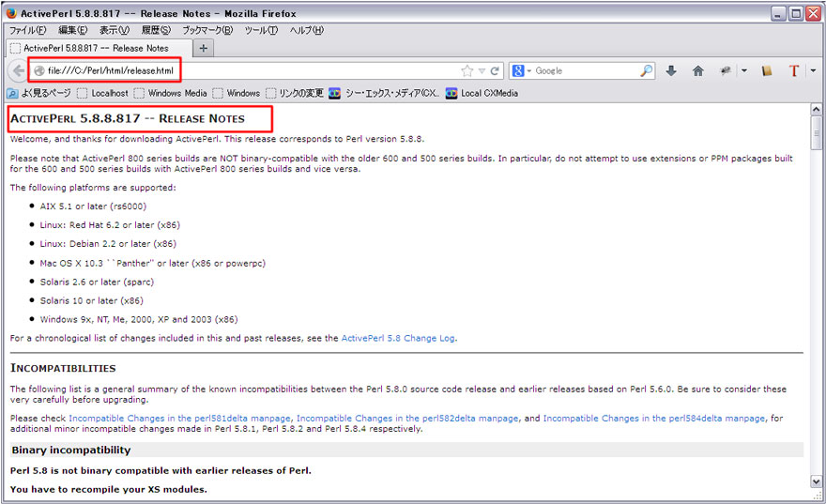Click list item Windows 9x, NT, Me, 2000

(x=139, y=319)
